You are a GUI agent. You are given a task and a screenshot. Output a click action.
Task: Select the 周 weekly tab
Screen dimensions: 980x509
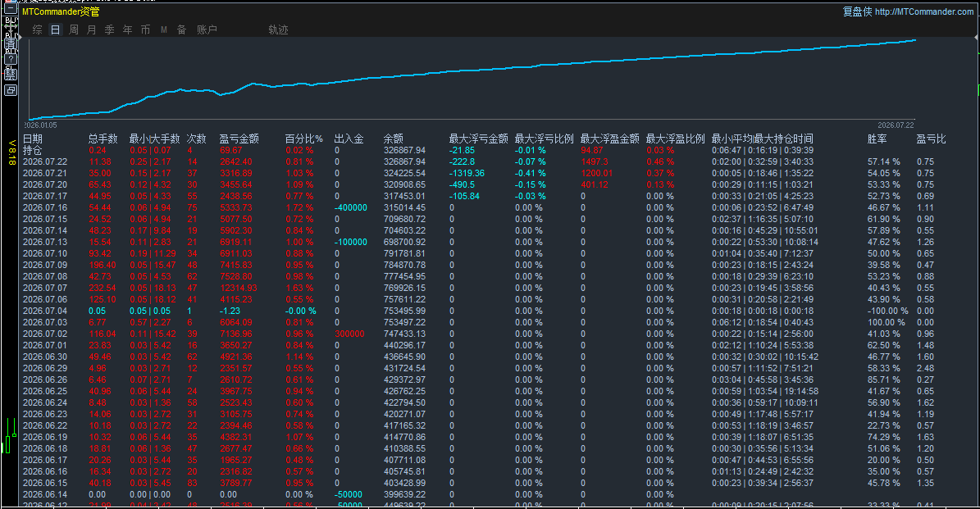pos(74,30)
